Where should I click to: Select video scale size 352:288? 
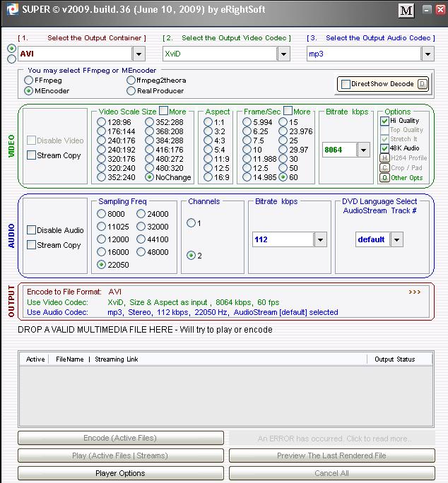tap(149, 122)
